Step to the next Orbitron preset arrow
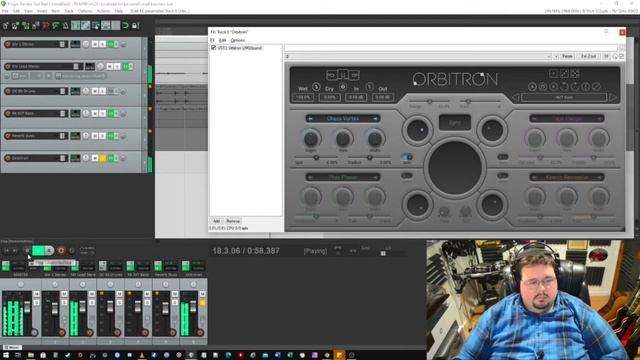640x360 pixels. [613, 98]
